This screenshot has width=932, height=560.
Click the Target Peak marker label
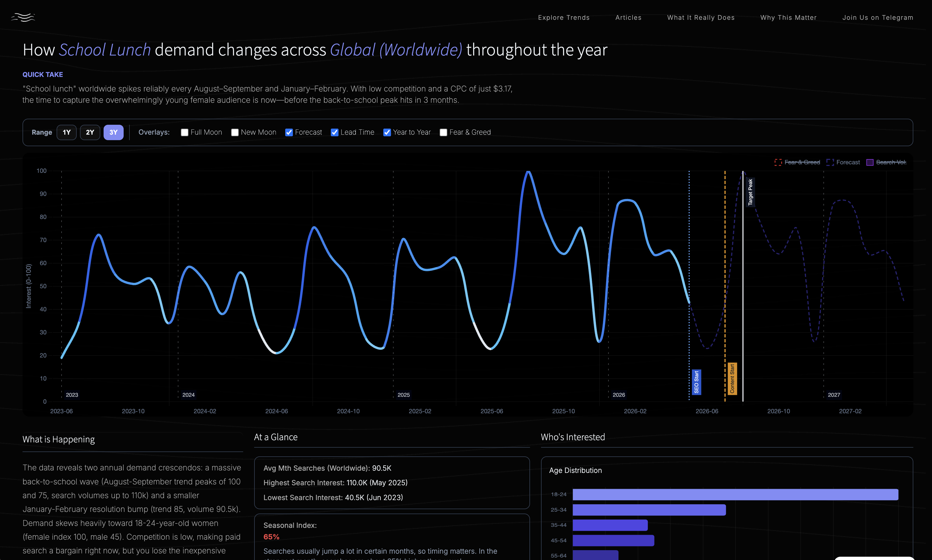pos(750,192)
